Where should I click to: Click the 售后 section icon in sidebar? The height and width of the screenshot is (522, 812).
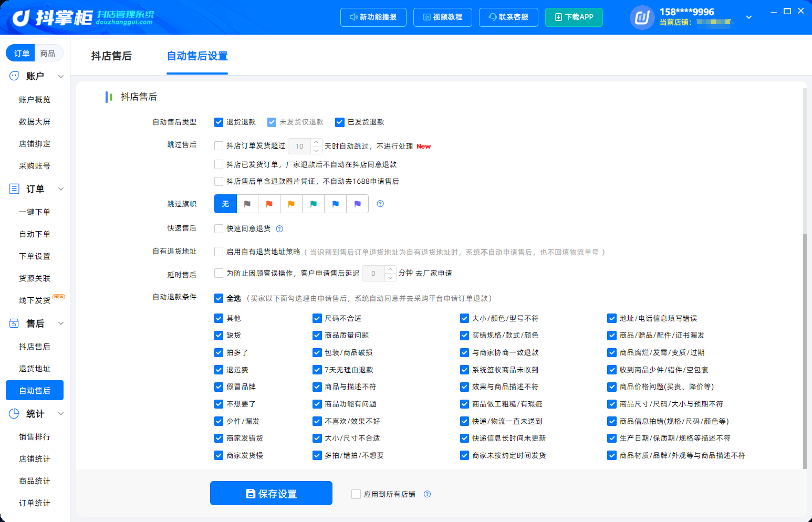(14, 323)
